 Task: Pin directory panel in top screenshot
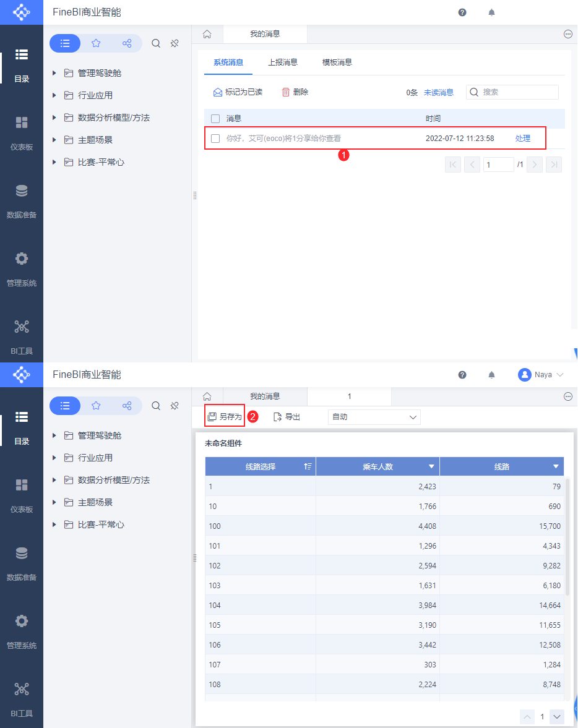point(175,43)
